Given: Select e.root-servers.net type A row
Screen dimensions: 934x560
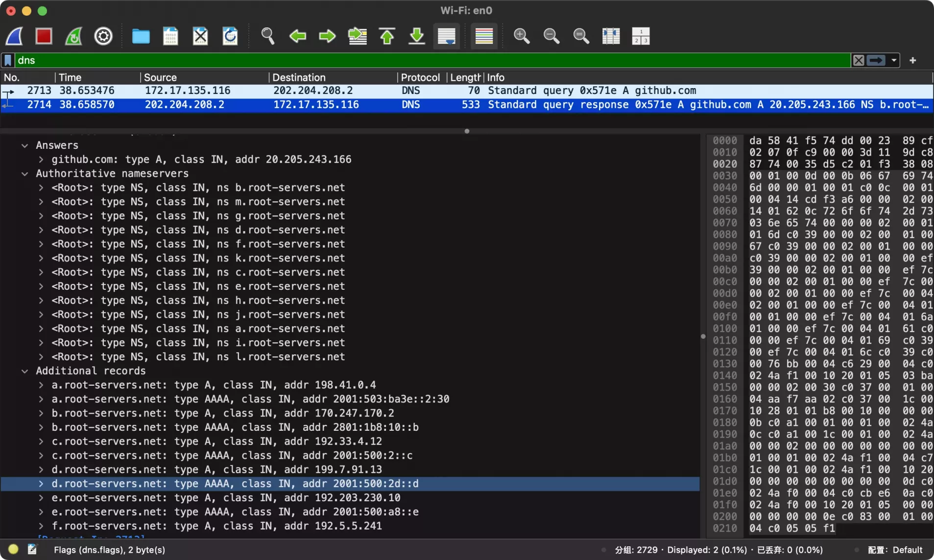Looking at the screenshot, I should pos(350,498).
